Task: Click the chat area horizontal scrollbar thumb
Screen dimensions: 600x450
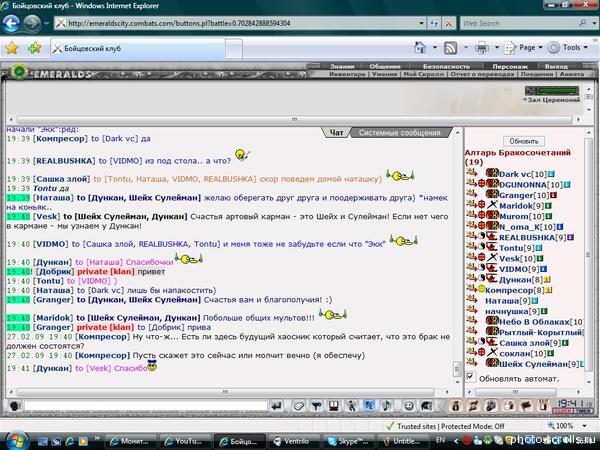Action: 225,392
